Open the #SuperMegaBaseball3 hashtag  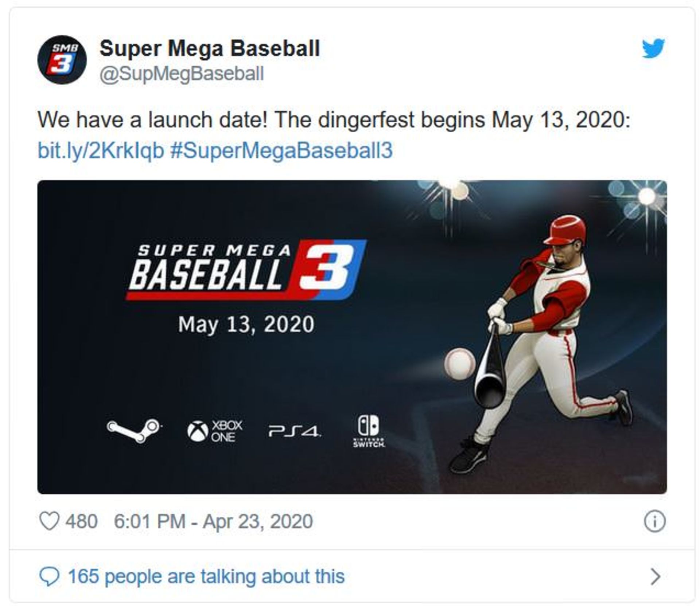pyautogui.click(x=281, y=150)
